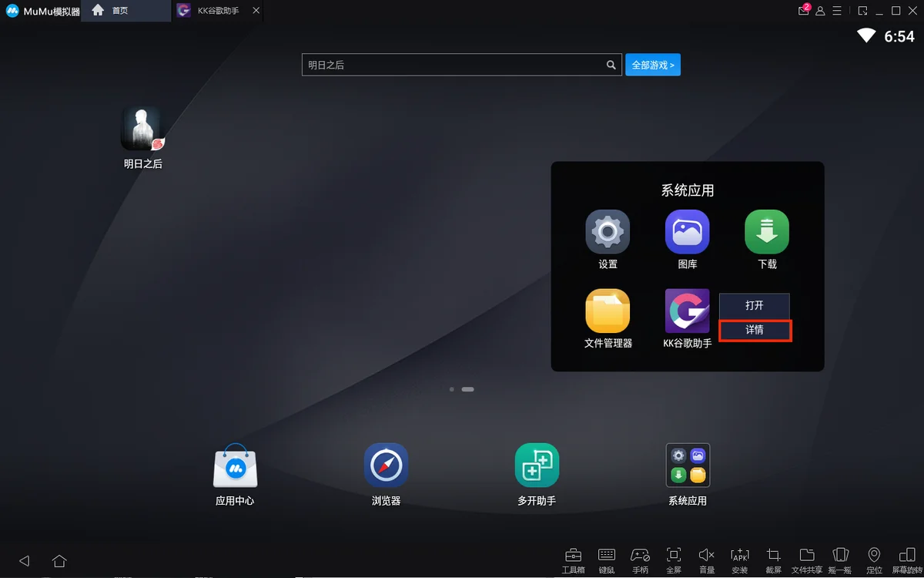Go to the second home page indicator
Viewport: 924px width, 578px height.
pos(467,389)
